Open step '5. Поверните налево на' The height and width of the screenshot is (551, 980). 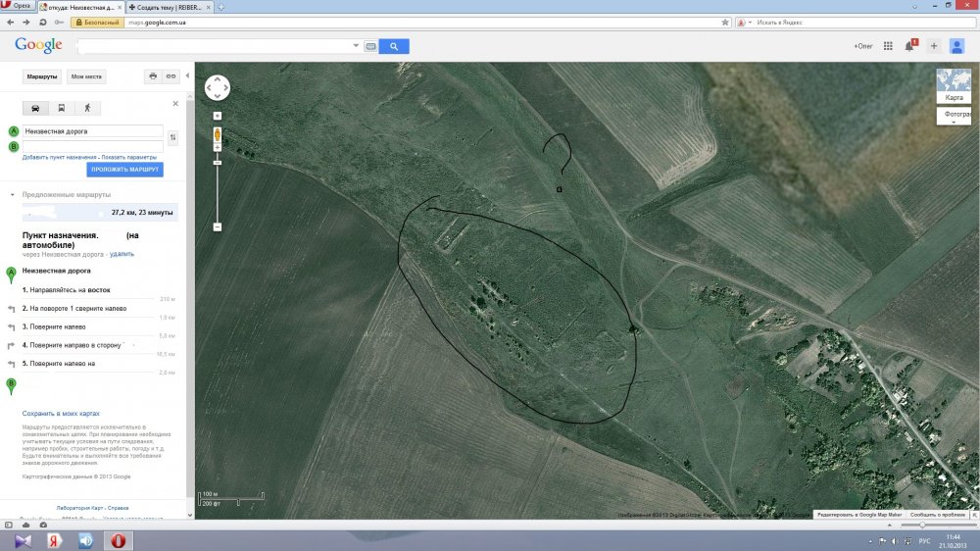(x=59, y=364)
